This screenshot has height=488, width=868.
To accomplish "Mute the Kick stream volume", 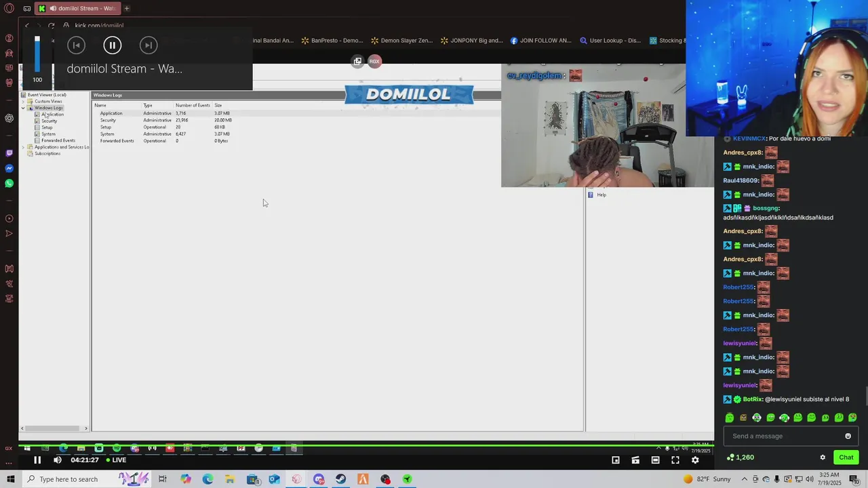I will (x=58, y=460).
